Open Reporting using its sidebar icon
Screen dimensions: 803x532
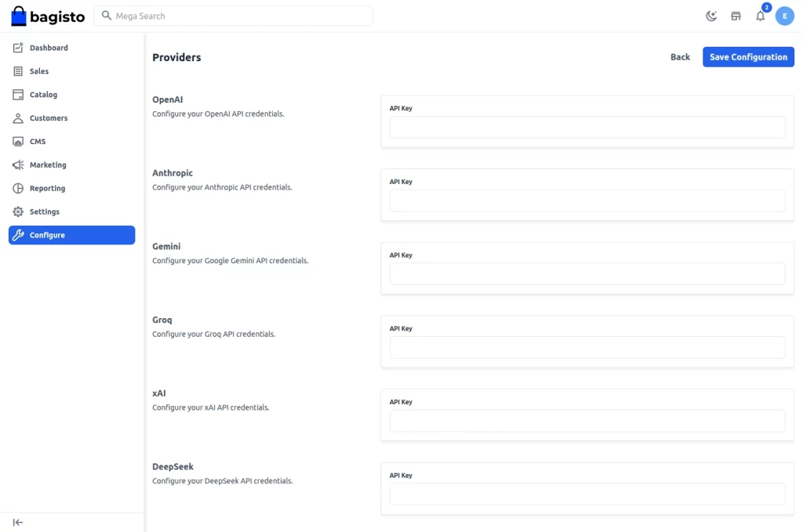[18, 188]
